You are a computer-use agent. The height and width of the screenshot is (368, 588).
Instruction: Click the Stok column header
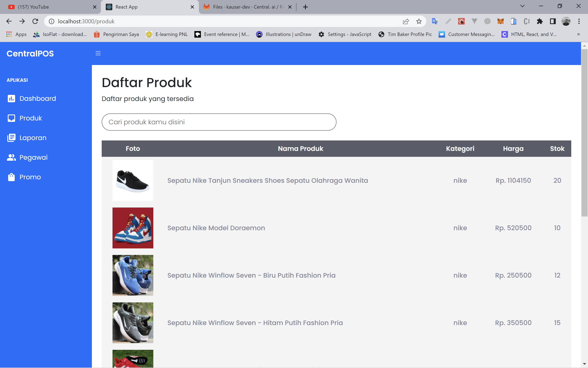[557, 148]
